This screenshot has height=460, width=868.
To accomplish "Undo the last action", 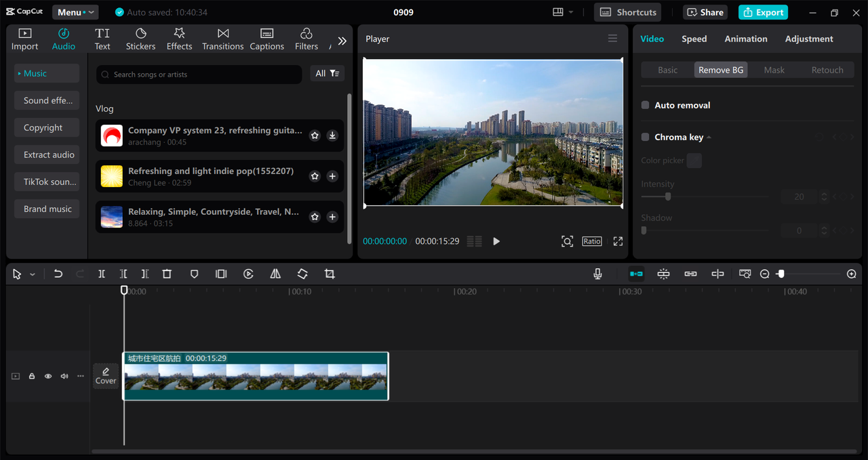I will pyautogui.click(x=58, y=274).
